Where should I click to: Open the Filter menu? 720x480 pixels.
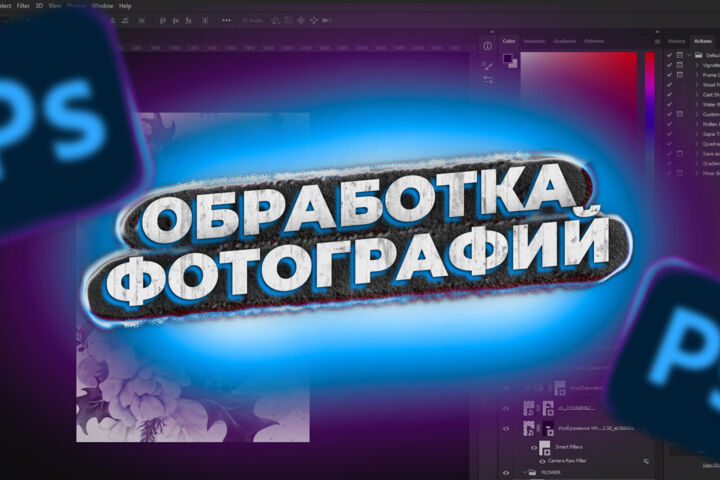coord(23,6)
